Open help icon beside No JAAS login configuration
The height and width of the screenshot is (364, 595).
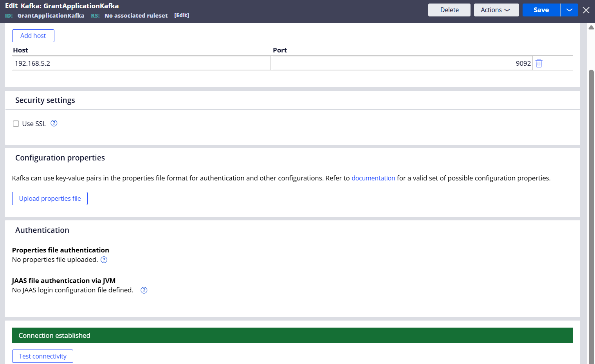(x=144, y=290)
